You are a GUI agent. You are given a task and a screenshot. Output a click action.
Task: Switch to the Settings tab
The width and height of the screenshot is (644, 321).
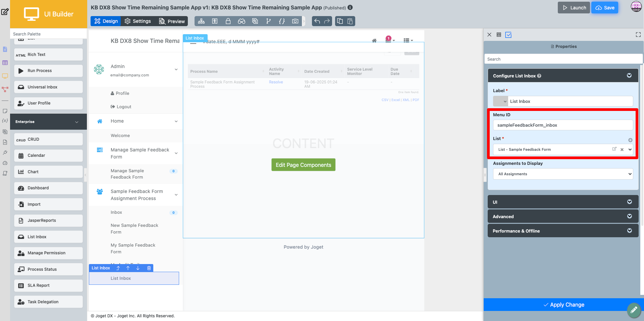(x=138, y=21)
